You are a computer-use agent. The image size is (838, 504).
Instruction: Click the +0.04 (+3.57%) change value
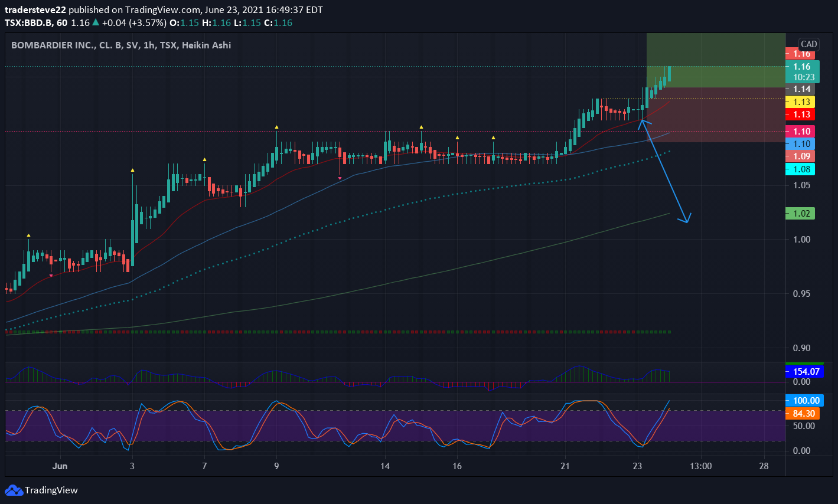coord(133,22)
